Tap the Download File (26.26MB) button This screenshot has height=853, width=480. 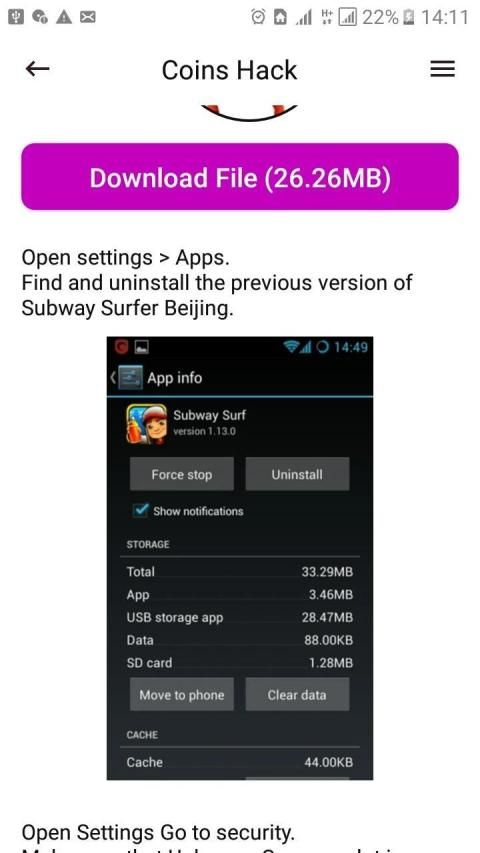point(240,177)
